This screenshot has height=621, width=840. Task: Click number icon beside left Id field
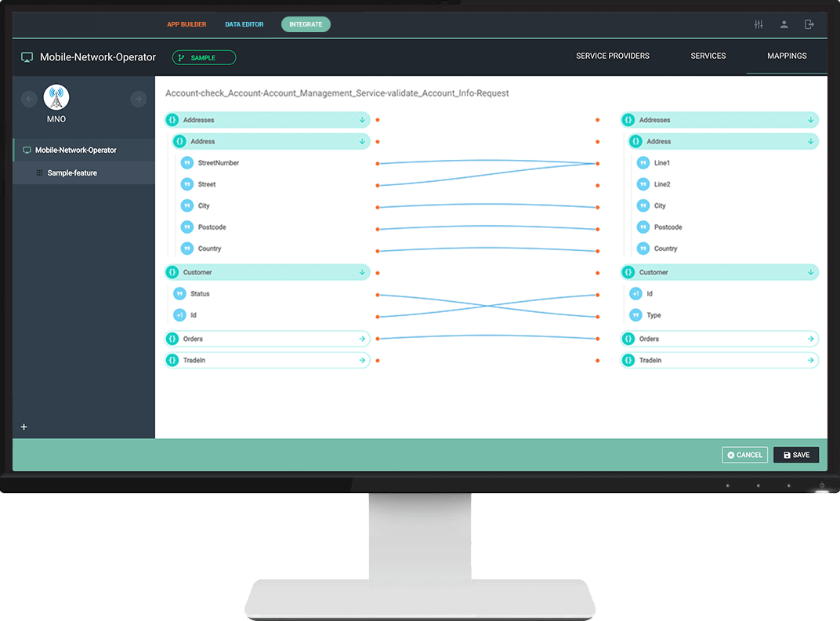(x=179, y=315)
